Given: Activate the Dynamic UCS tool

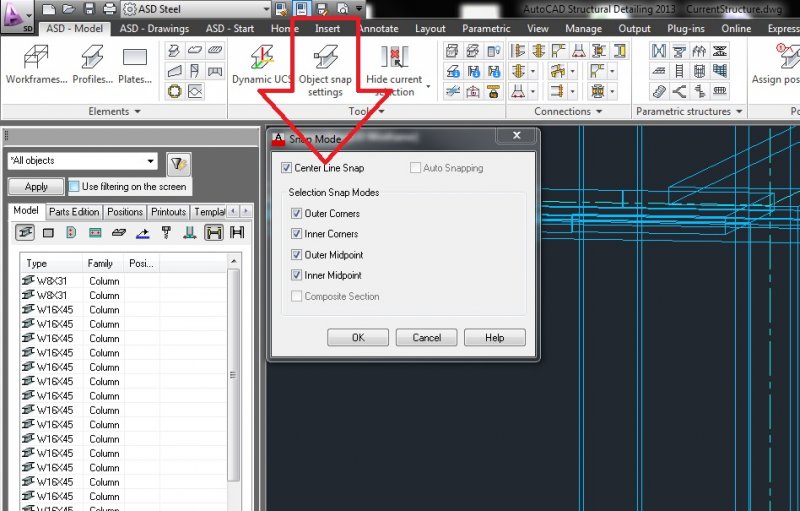Looking at the screenshot, I should tap(262, 64).
